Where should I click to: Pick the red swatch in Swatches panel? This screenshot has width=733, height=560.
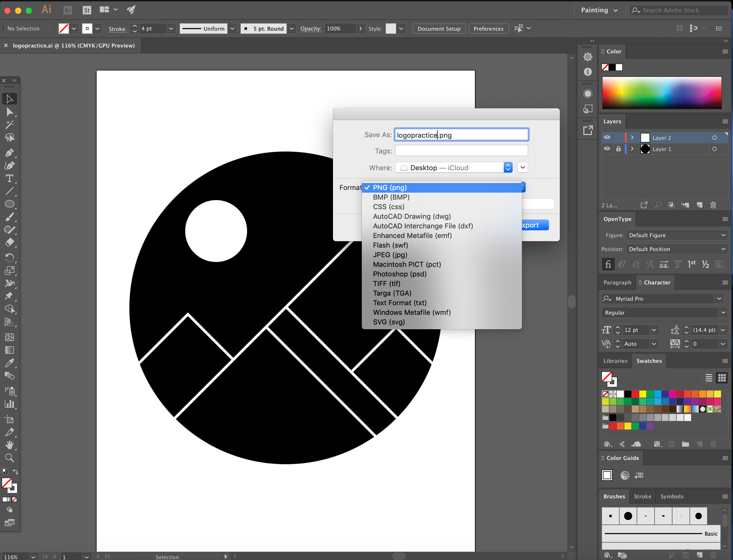pos(635,394)
